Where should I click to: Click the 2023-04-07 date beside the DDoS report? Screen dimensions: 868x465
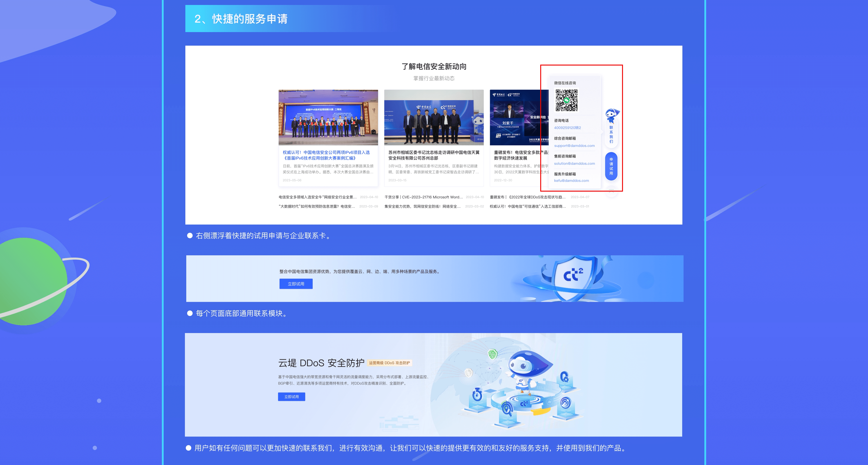(x=580, y=197)
